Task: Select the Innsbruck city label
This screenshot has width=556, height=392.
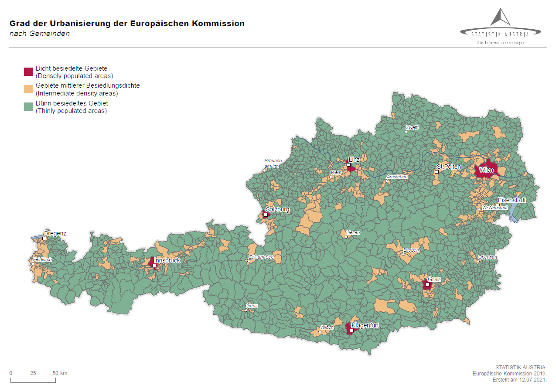Action: 167,260
